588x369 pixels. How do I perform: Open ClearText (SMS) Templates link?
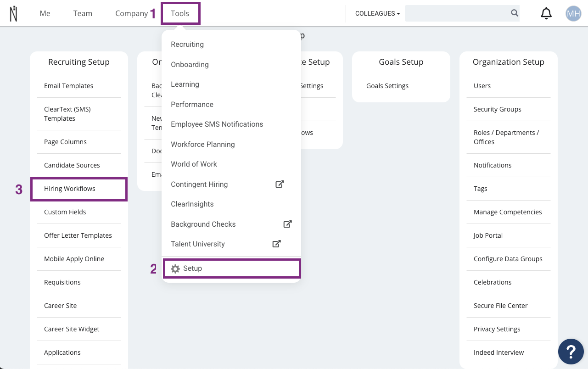(67, 114)
